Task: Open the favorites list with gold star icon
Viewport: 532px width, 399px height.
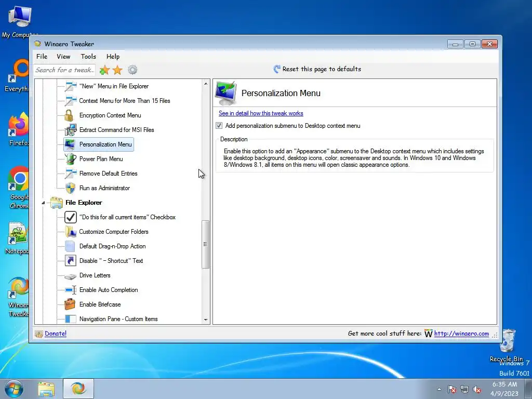Action: click(117, 70)
